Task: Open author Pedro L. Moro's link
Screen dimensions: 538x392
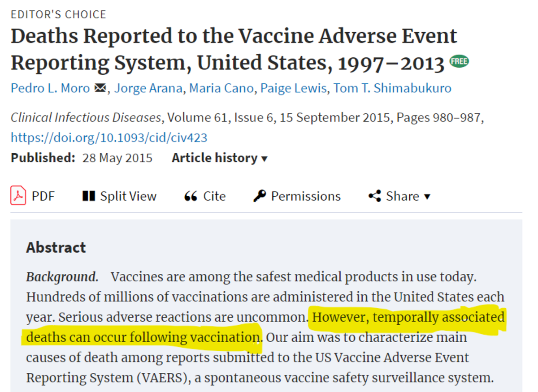Action: [x=50, y=88]
